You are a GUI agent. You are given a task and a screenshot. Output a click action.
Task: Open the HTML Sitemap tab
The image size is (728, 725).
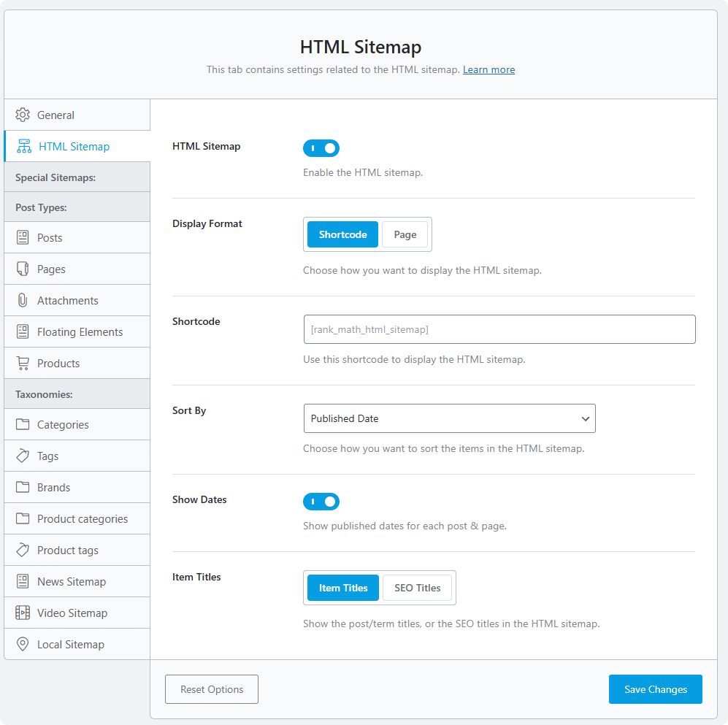(x=77, y=146)
